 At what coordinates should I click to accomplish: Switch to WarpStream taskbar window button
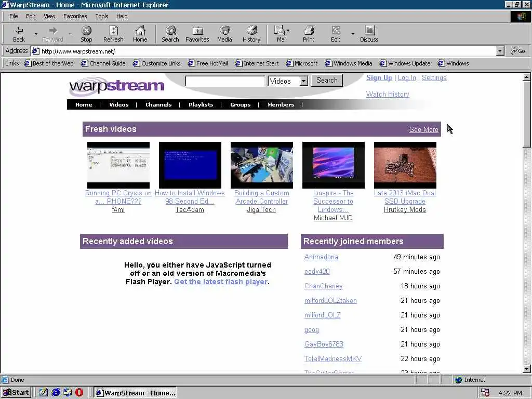pos(136,393)
